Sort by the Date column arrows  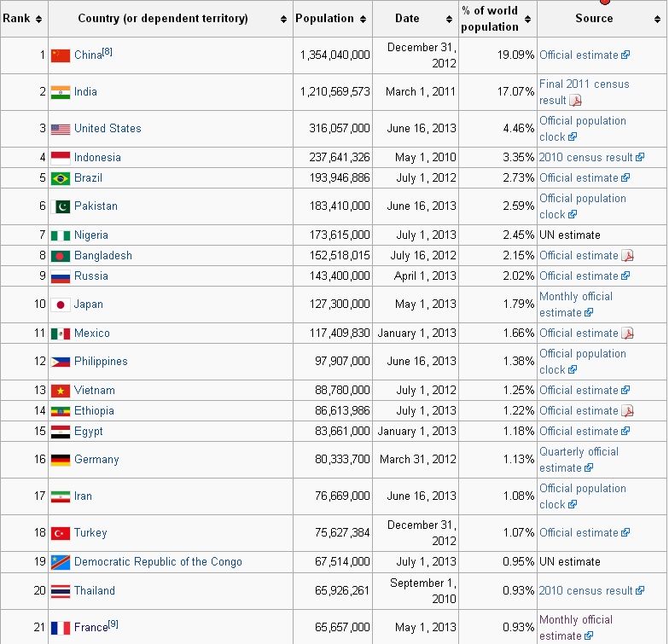tap(449, 19)
